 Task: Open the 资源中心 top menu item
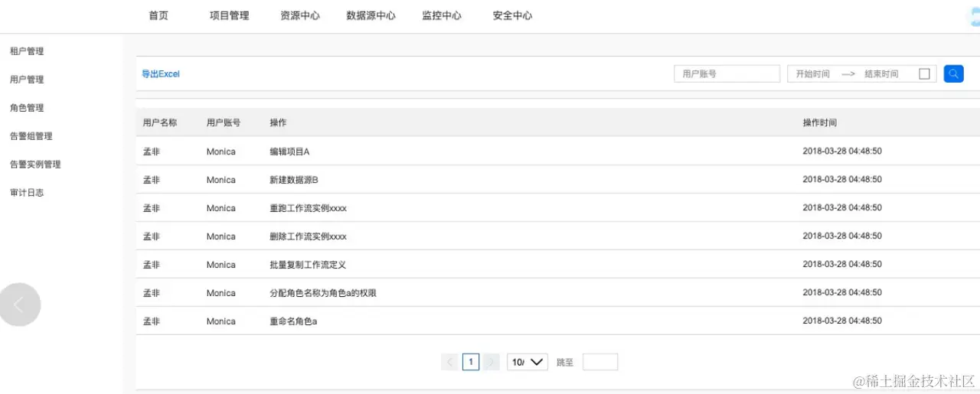(300, 15)
